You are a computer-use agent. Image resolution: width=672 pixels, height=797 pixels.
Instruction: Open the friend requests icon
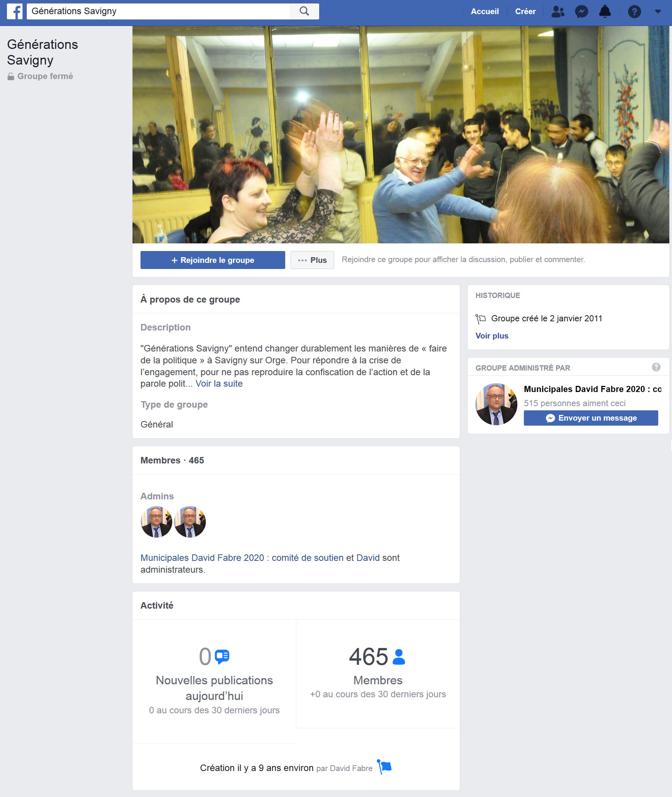tap(558, 12)
